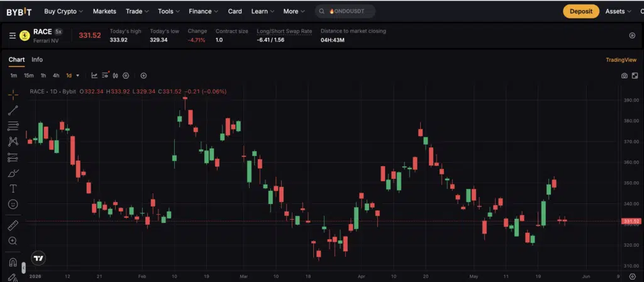Select the 1d timeframe
The image size is (644, 282).
click(69, 76)
